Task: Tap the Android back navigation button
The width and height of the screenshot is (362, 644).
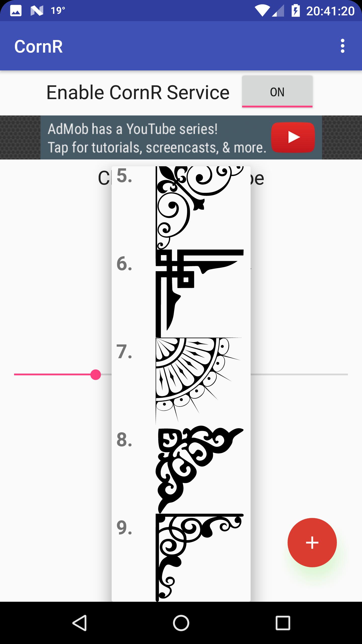Action: [80, 623]
